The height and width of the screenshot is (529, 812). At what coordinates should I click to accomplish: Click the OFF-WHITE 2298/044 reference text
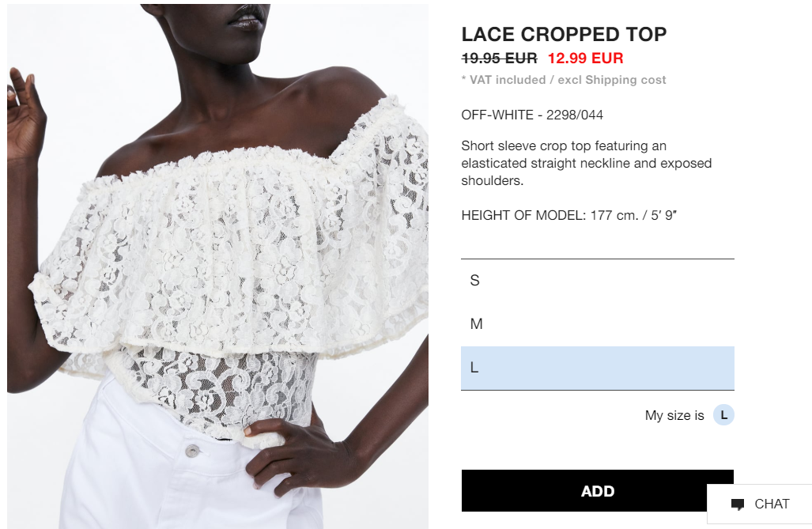(x=532, y=115)
